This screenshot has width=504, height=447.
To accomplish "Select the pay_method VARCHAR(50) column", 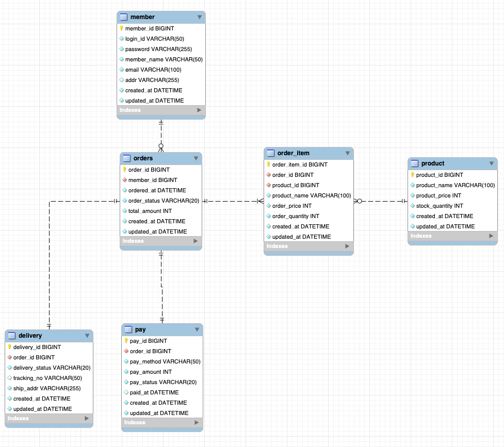I will [x=165, y=361].
